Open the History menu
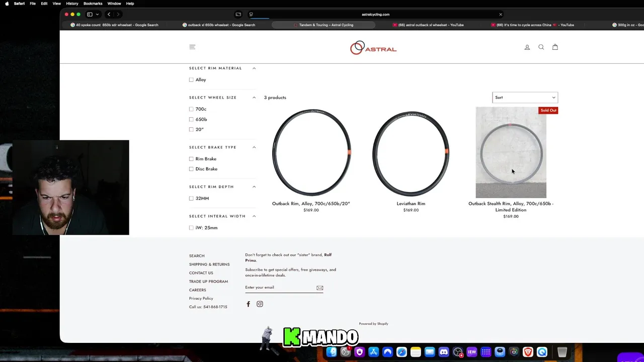The image size is (644, 362). (x=72, y=4)
